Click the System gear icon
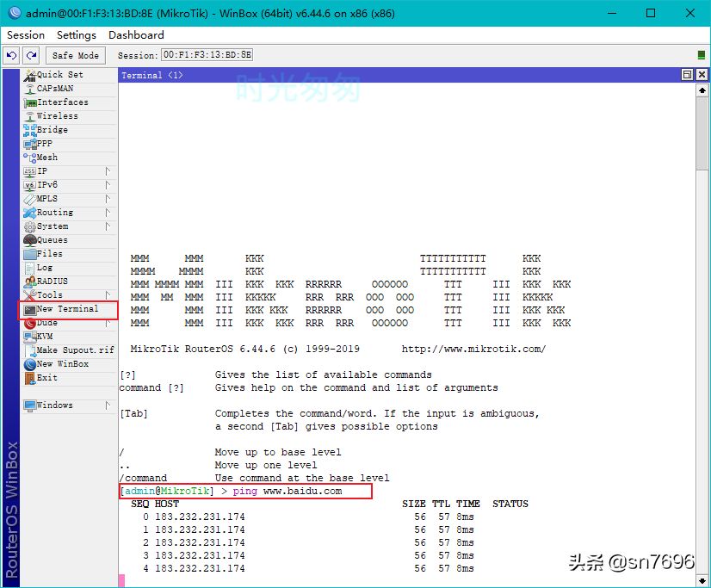The width and height of the screenshot is (711, 588). tap(30, 226)
